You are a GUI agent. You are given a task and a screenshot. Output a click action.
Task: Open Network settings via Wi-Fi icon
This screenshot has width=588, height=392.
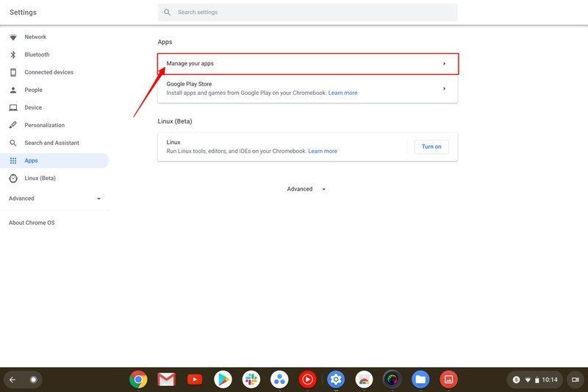click(13, 37)
